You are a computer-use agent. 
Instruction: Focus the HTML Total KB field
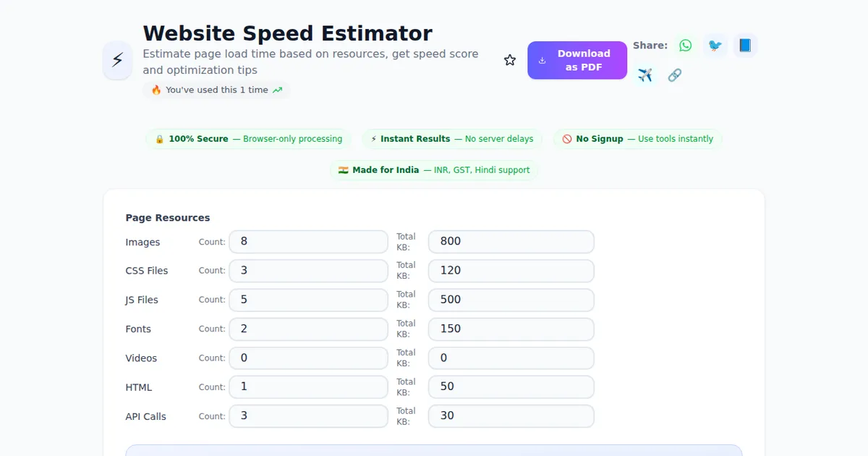tap(511, 387)
